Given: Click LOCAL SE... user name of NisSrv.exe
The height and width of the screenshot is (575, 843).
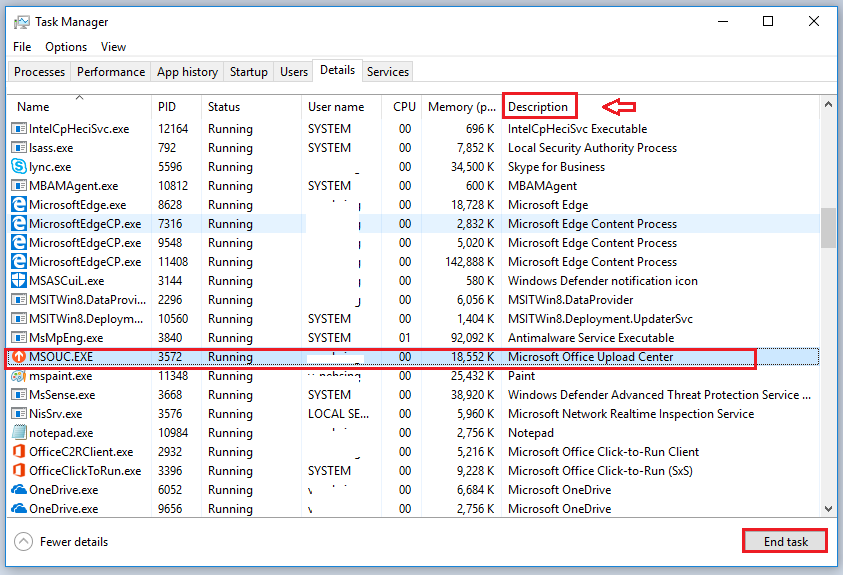Looking at the screenshot, I should pos(338,414).
